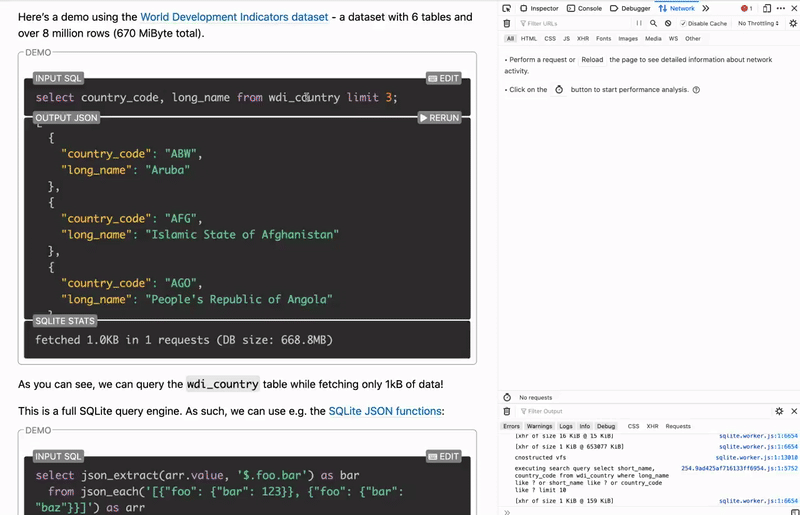Toggle Disable Cache checkbox

(x=683, y=23)
